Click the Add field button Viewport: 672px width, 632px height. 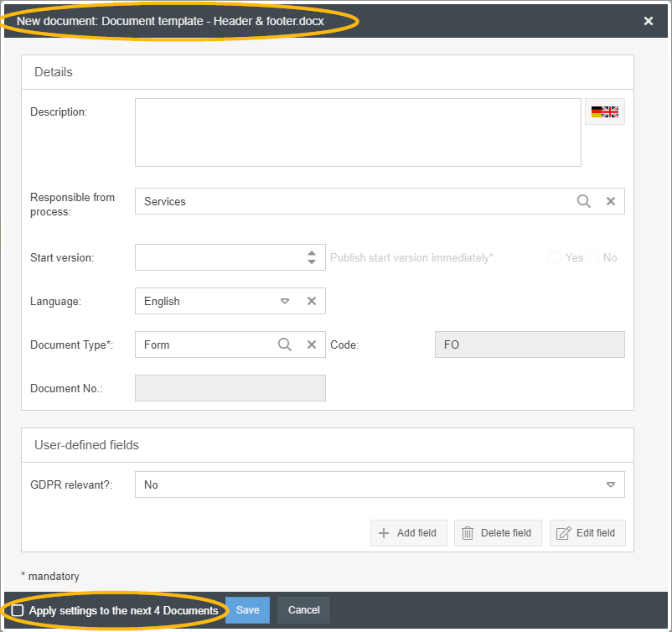coord(408,533)
